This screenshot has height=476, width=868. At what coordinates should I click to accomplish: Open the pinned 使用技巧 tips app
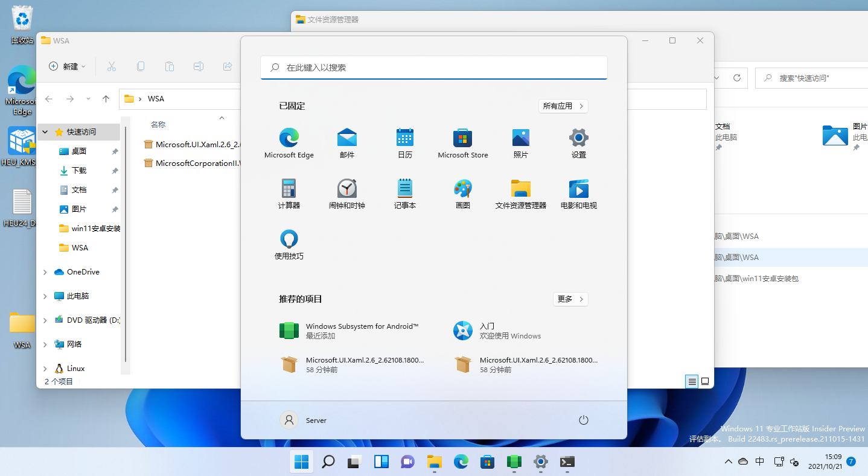(289, 244)
